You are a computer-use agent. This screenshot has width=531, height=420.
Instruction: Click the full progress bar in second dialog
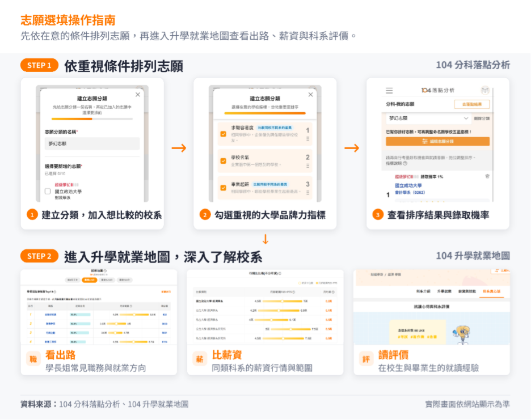265,113
